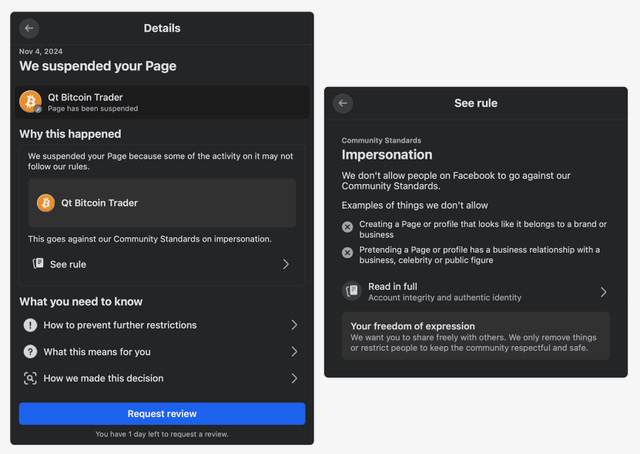Click the X icon beside Creating a Page rule
Screen dimensions: 640x454
[x=347, y=227]
